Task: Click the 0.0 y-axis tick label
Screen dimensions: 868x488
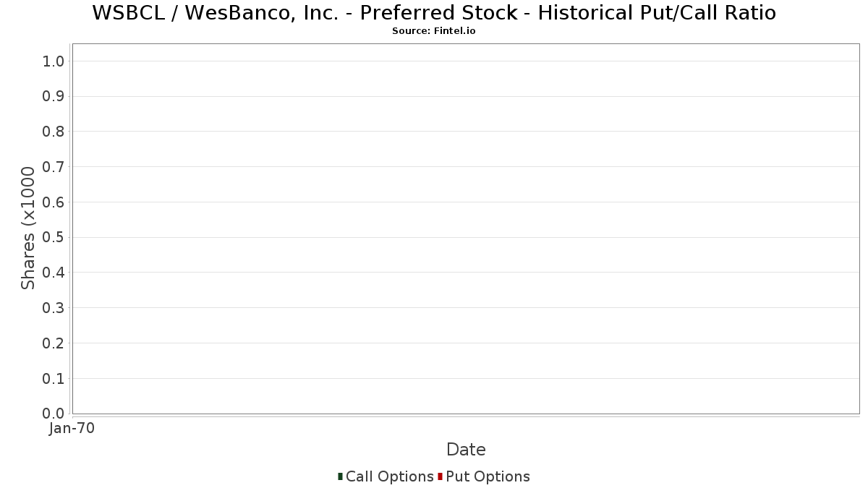Action: pyautogui.click(x=54, y=414)
